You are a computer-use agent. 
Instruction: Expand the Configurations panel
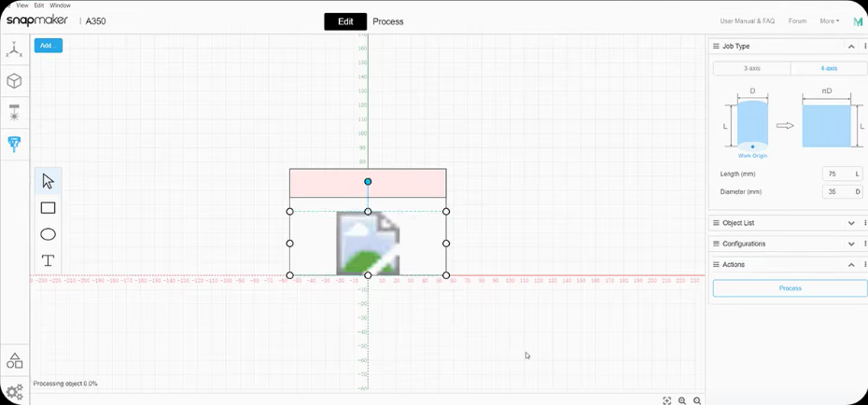pos(851,244)
